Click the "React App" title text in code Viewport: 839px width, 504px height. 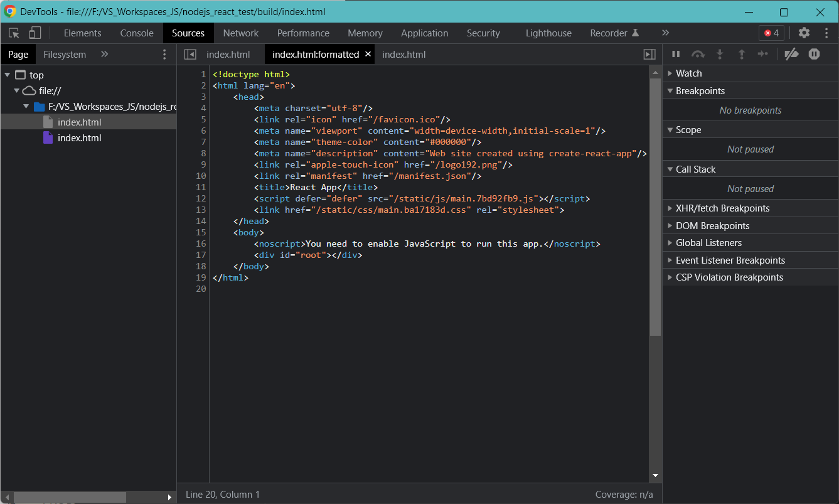click(x=314, y=187)
